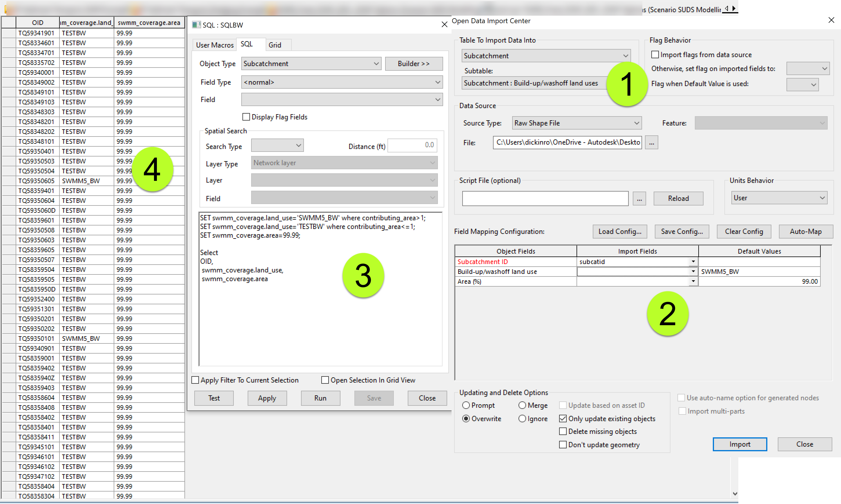Expand the Units Behavior User dropdown

coord(779,198)
